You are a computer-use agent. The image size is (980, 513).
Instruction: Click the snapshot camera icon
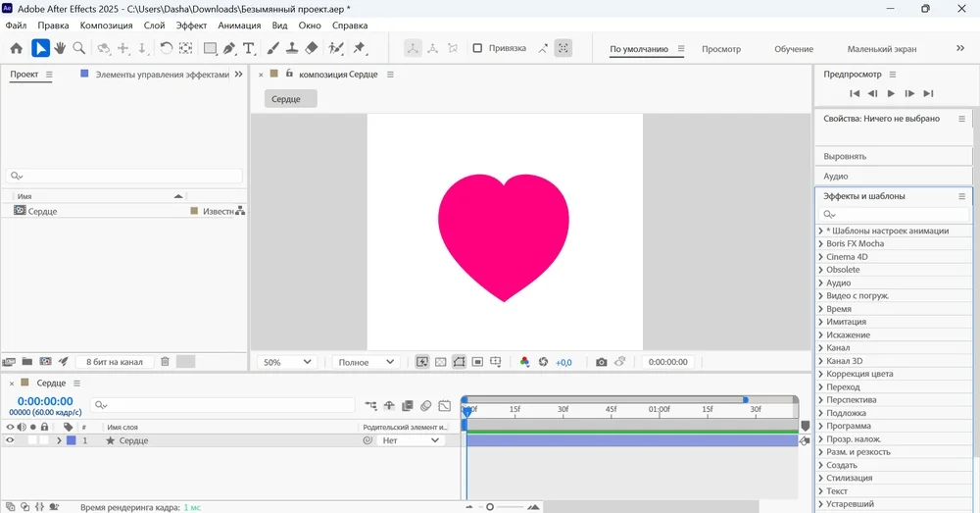(602, 362)
